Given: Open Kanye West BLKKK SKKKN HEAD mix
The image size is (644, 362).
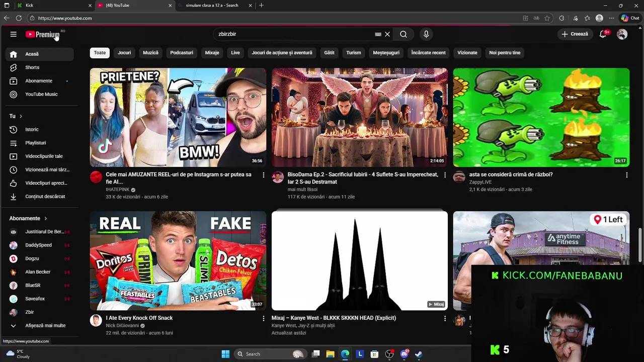Looking at the screenshot, I should pos(359,260).
